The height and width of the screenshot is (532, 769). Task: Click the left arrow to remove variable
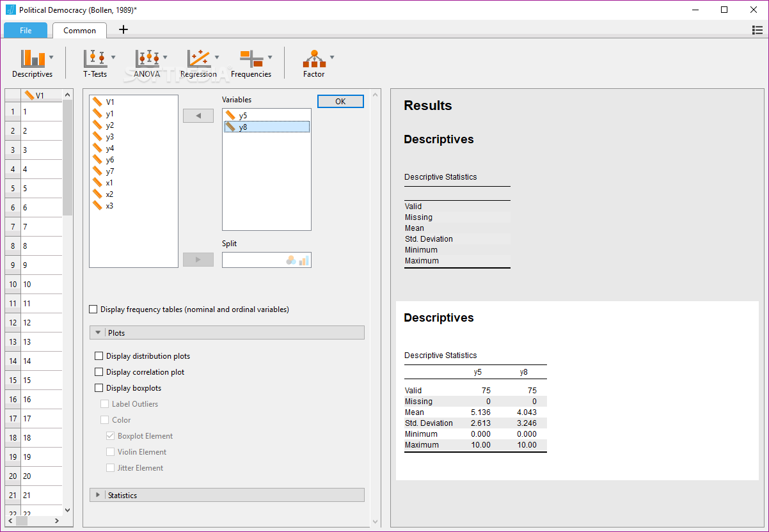198,116
